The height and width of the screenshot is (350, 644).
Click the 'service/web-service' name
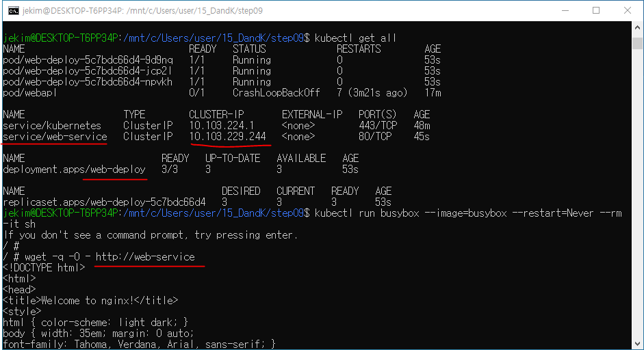[x=55, y=137]
